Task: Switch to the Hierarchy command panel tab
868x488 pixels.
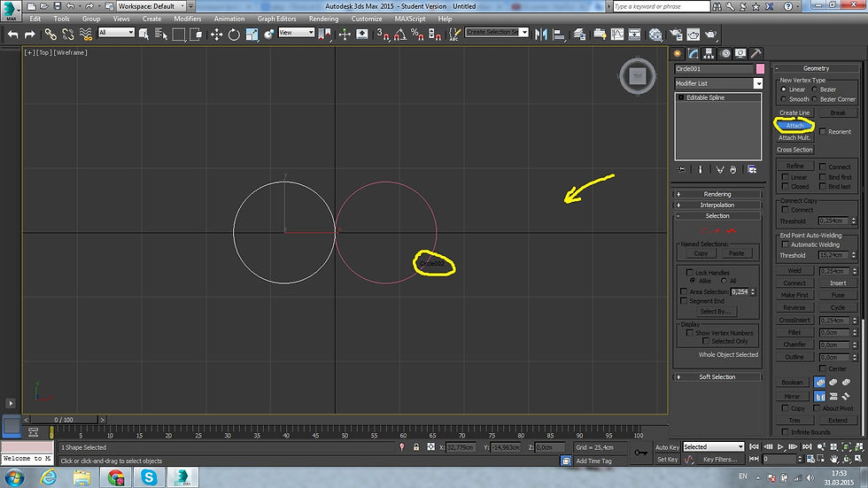Action: point(709,54)
